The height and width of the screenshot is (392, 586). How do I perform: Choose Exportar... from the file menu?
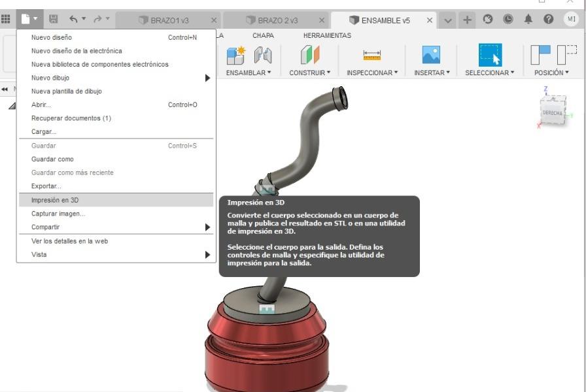(x=116, y=186)
